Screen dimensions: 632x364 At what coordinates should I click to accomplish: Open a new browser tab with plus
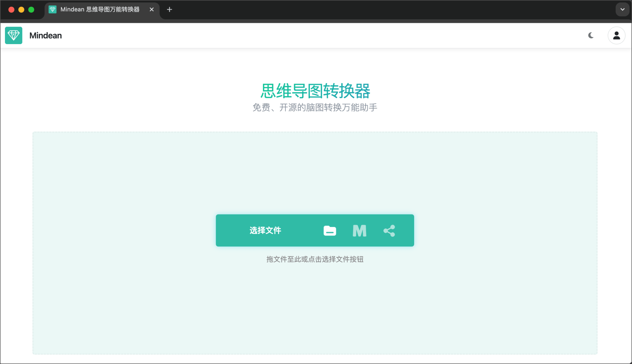click(x=169, y=10)
